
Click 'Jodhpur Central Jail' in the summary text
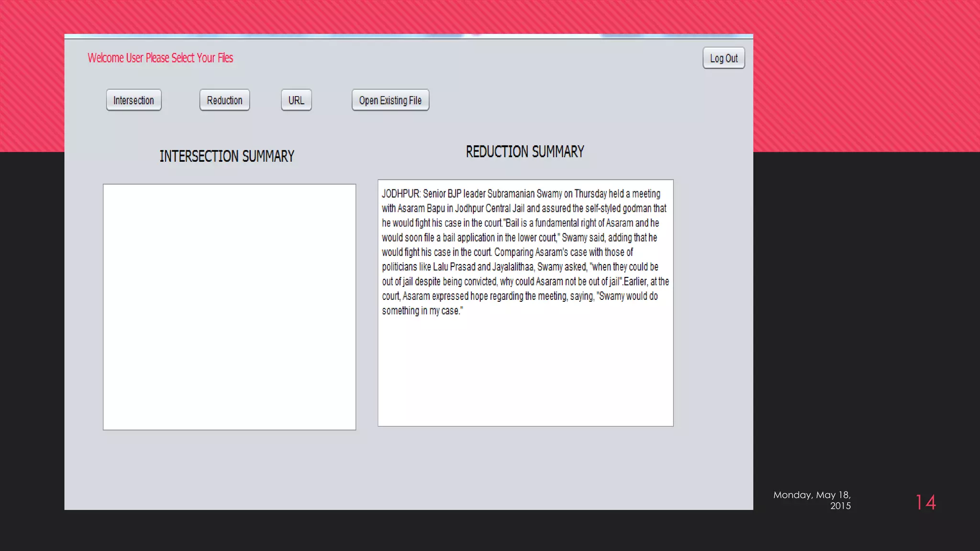490,209
